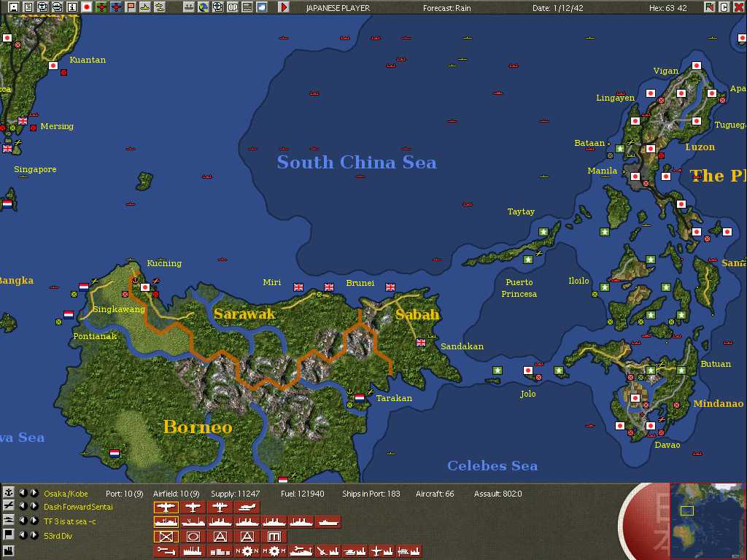The width and height of the screenshot is (747, 560).
Task: Click the tank vehicle factory button
Action: 355,551
